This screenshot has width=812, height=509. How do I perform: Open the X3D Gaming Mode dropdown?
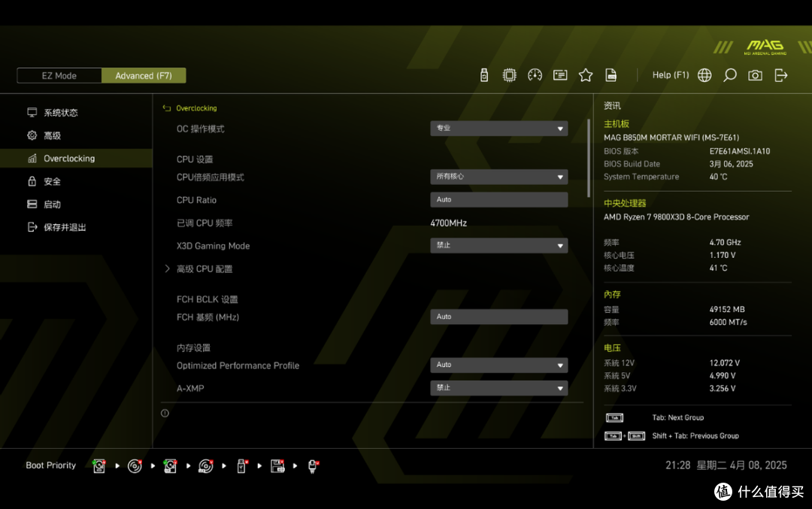498,246
